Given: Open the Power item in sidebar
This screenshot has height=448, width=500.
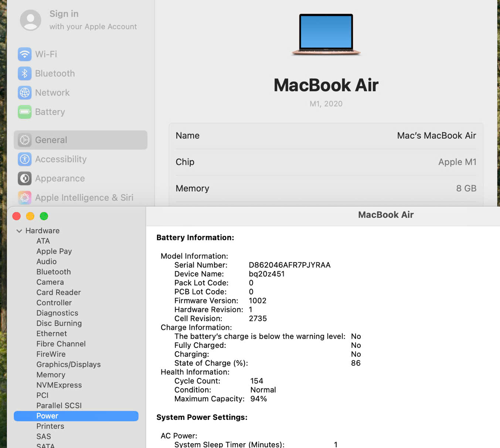Looking at the screenshot, I should (x=47, y=416).
